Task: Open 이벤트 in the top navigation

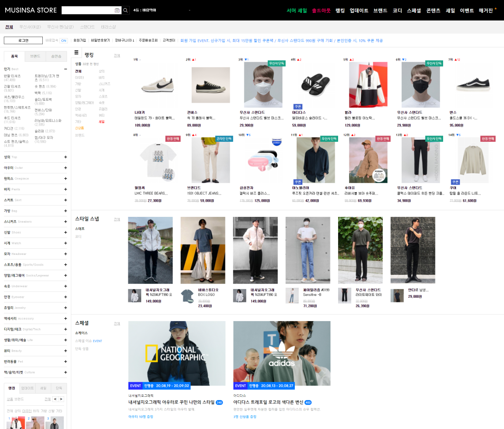Action: click(467, 10)
